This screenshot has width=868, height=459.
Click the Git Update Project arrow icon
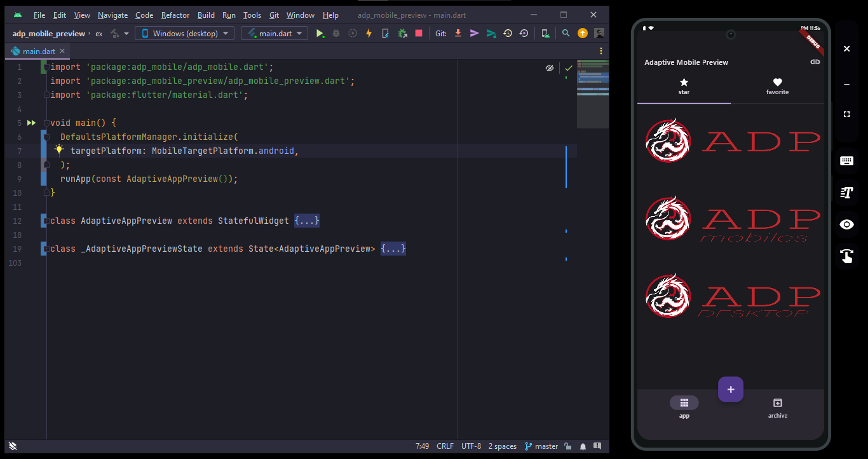pos(458,33)
